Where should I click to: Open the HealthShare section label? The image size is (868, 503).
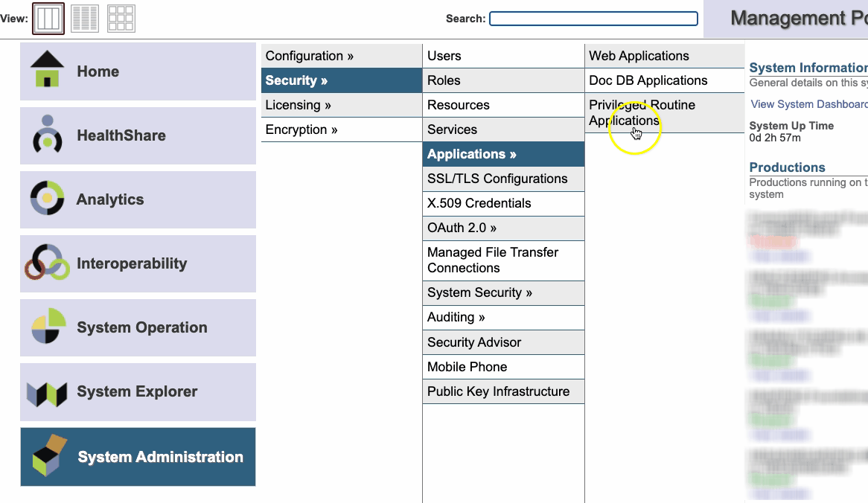coord(121,135)
